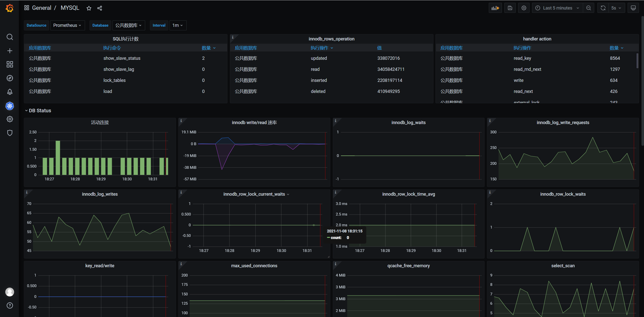644x317 pixels.
Task: Click handler action table scrollbar
Action: [637, 61]
